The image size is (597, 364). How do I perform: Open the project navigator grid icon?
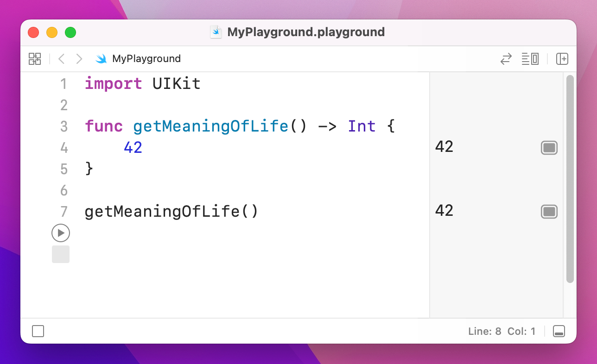point(34,59)
